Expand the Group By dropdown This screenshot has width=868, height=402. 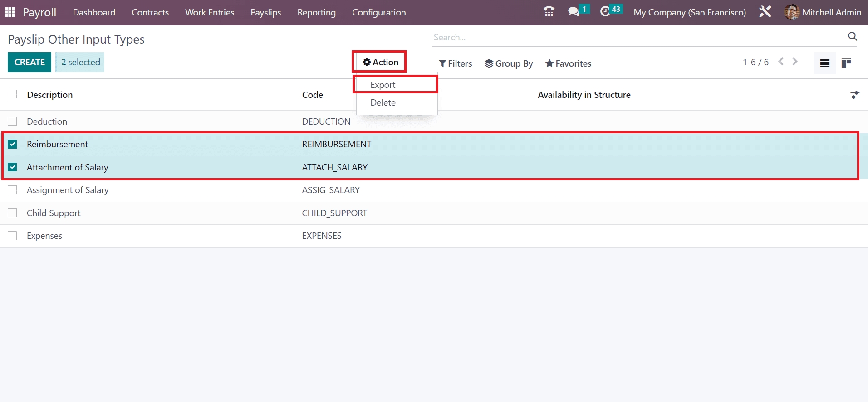[x=509, y=63]
